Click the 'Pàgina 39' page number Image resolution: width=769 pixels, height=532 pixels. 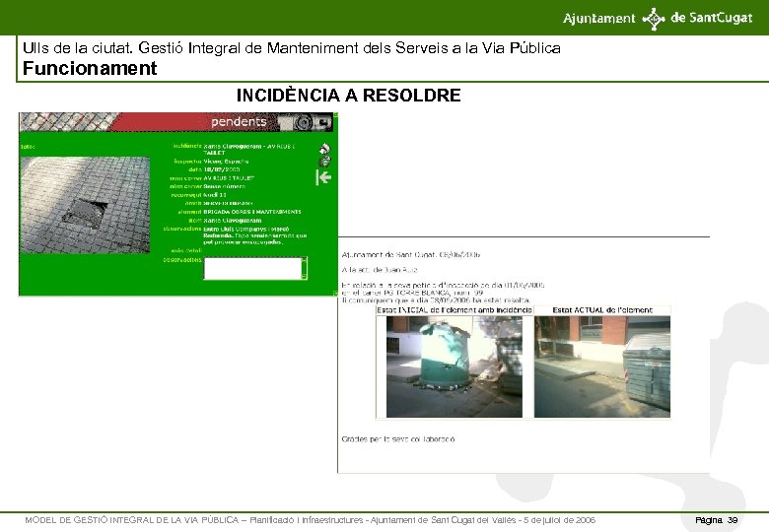(x=717, y=520)
